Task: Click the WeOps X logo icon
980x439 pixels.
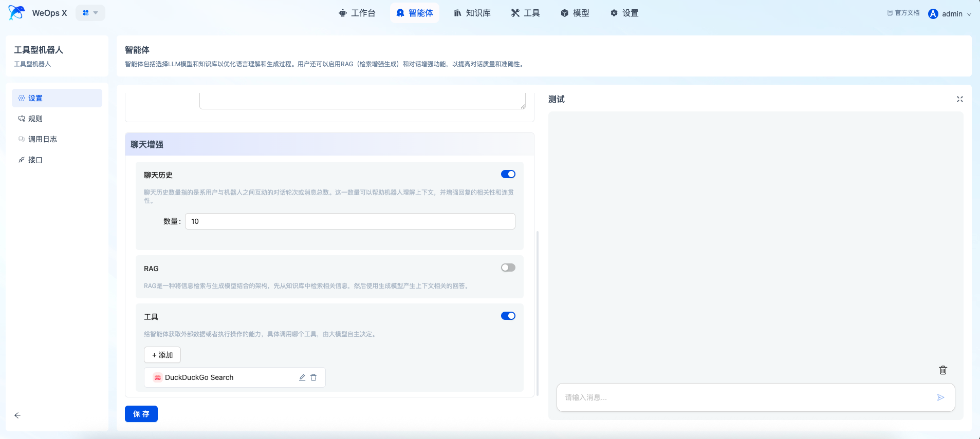Action: pyautogui.click(x=16, y=13)
